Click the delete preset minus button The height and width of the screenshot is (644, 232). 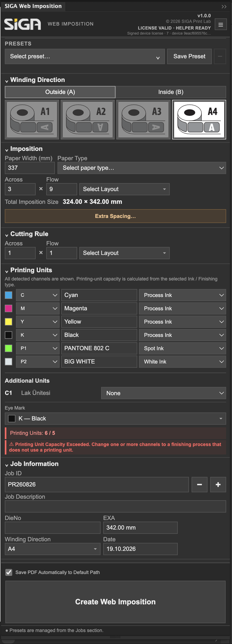pos(220,56)
